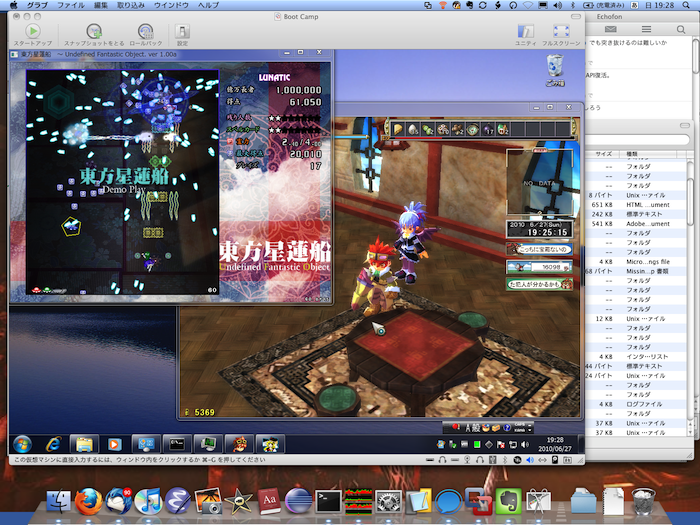Open the ファイル menu
The height and width of the screenshot is (525, 700).
point(71,5)
